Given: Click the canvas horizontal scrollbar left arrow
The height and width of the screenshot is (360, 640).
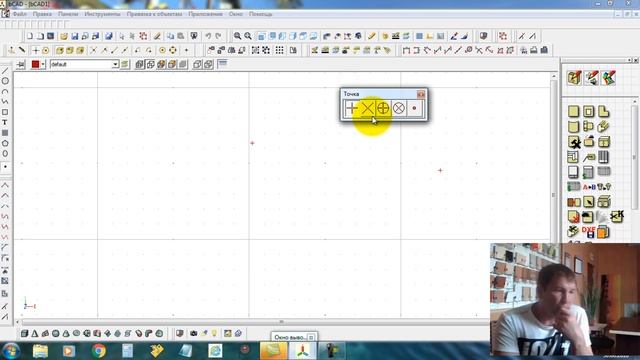Looking at the screenshot, I should point(17,322).
